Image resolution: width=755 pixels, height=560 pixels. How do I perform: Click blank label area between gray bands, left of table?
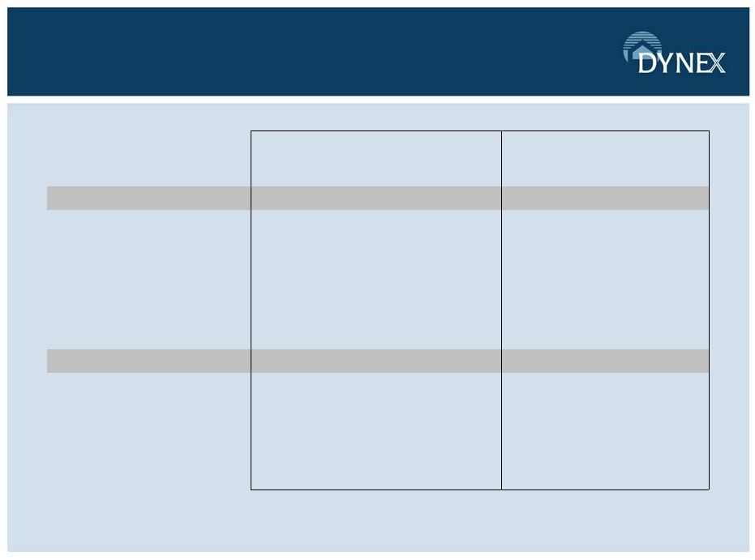tap(148, 280)
